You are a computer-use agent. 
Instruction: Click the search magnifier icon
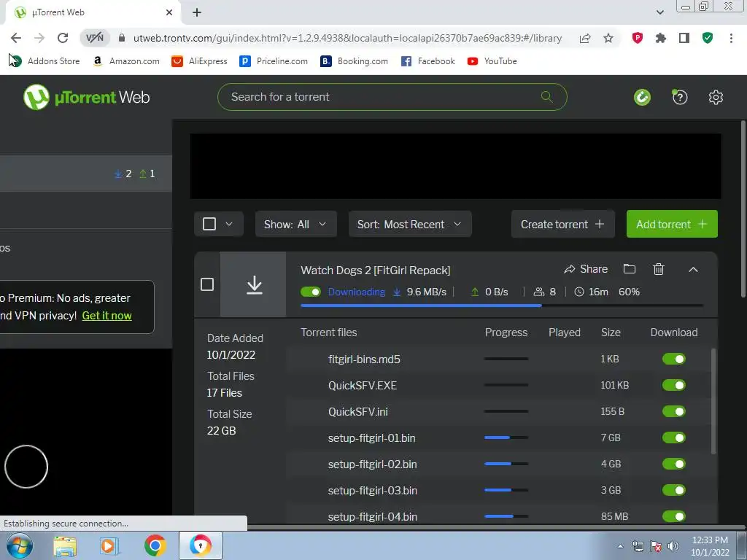(547, 97)
